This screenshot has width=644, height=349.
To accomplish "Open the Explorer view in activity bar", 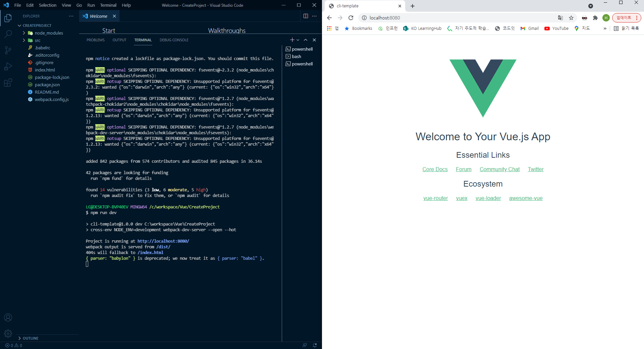I will coord(8,18).
